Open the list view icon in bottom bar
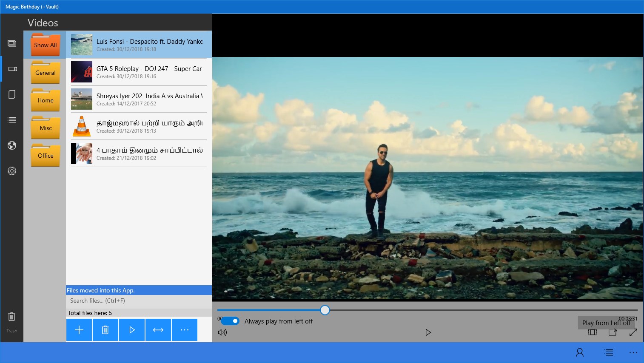Screen dimensions: 644x363 click(609, 352)
